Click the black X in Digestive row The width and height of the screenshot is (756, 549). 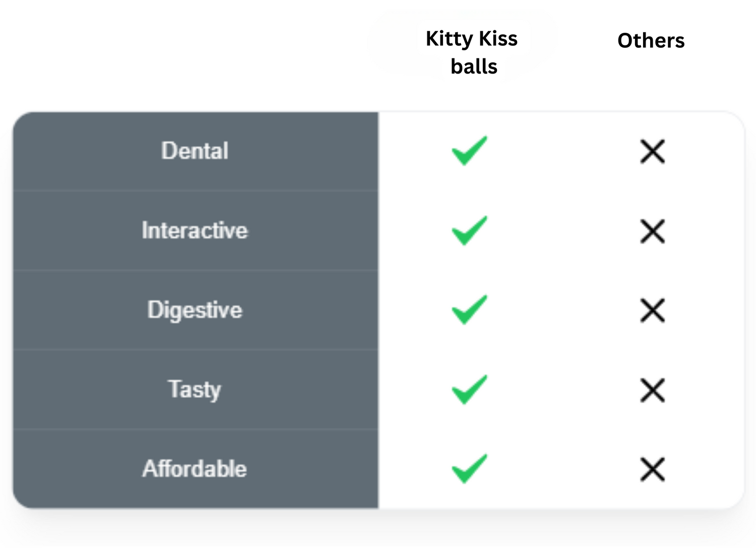pos(652,310)
